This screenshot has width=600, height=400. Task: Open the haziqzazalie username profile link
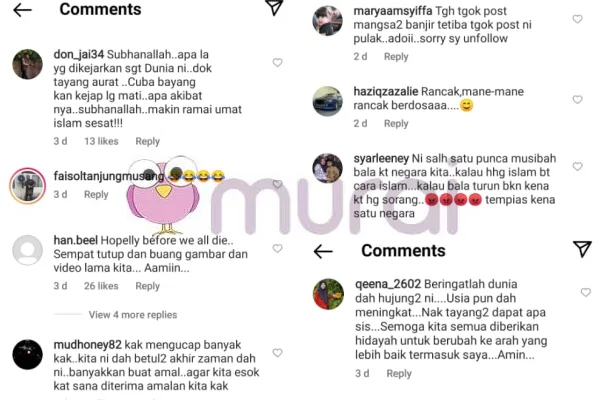tap(386, 91)
